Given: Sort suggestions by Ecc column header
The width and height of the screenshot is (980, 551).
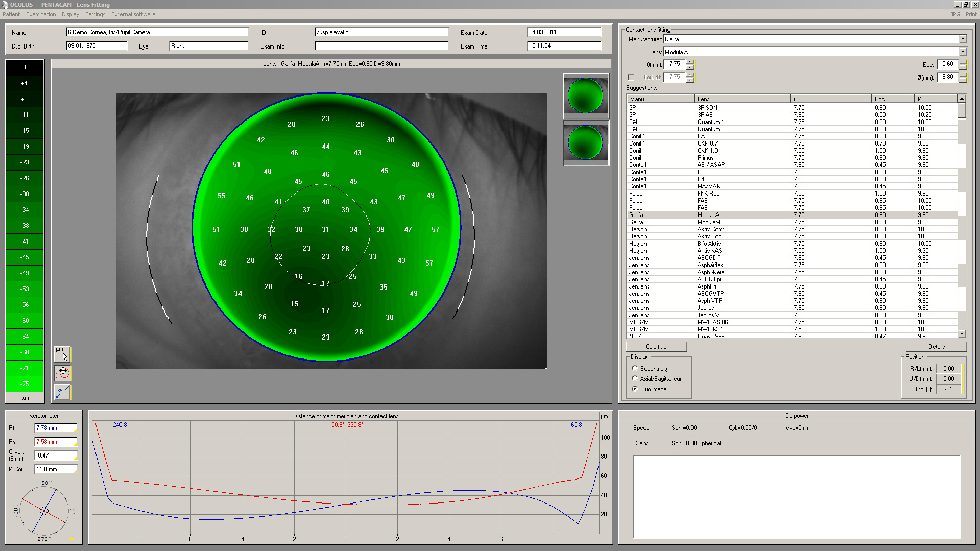Looking at the screenshot, I should click(x=893, y=99).
